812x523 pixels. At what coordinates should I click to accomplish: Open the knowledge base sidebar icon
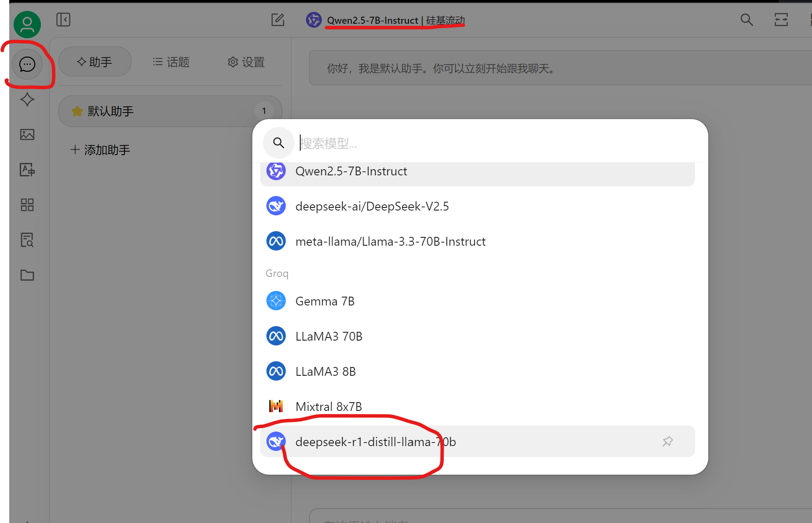(x=27, y=240)
